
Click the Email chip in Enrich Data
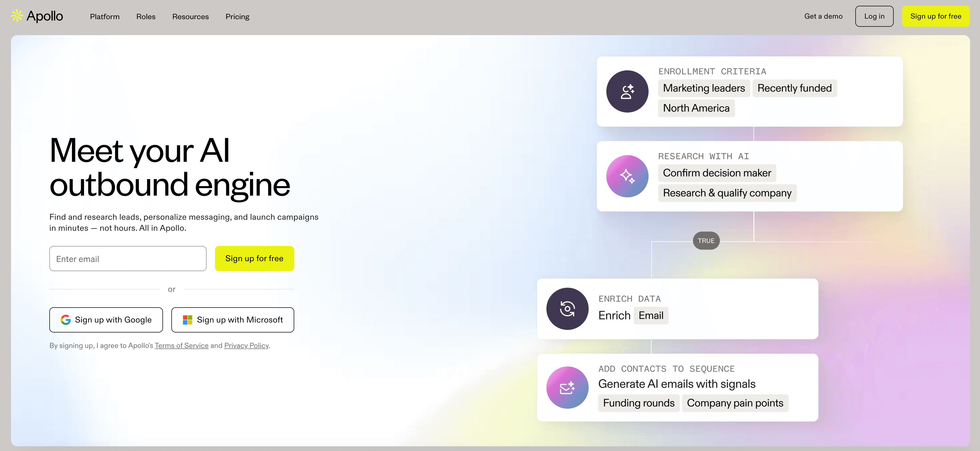[x=651, y=315]
